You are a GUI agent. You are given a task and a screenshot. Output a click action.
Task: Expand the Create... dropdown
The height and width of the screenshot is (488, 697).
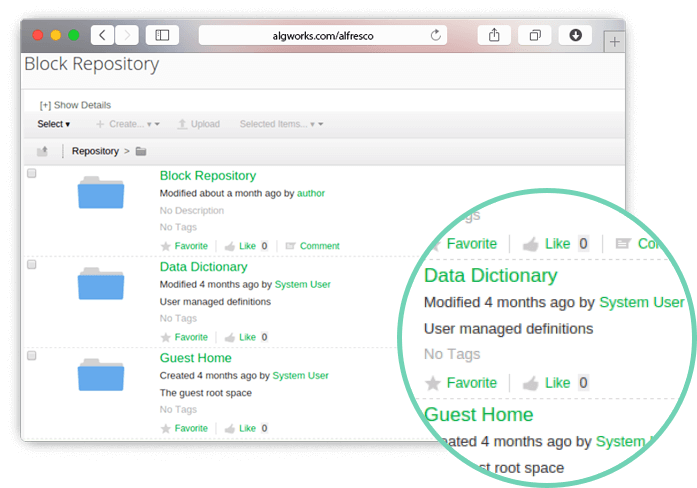coord(128,124)
